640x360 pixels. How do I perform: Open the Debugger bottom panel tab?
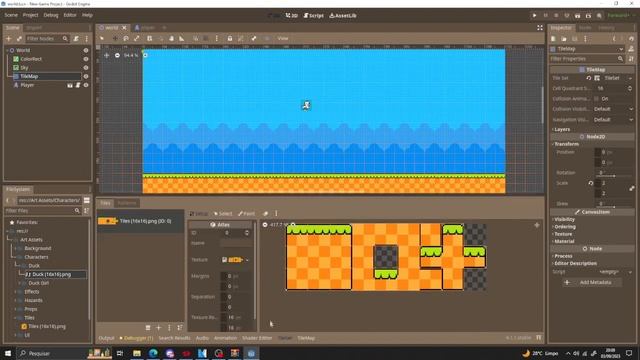136,338
